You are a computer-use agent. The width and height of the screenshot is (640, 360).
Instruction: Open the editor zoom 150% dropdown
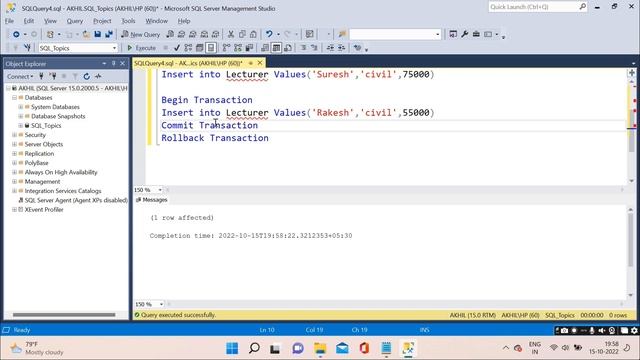[160, 190]
